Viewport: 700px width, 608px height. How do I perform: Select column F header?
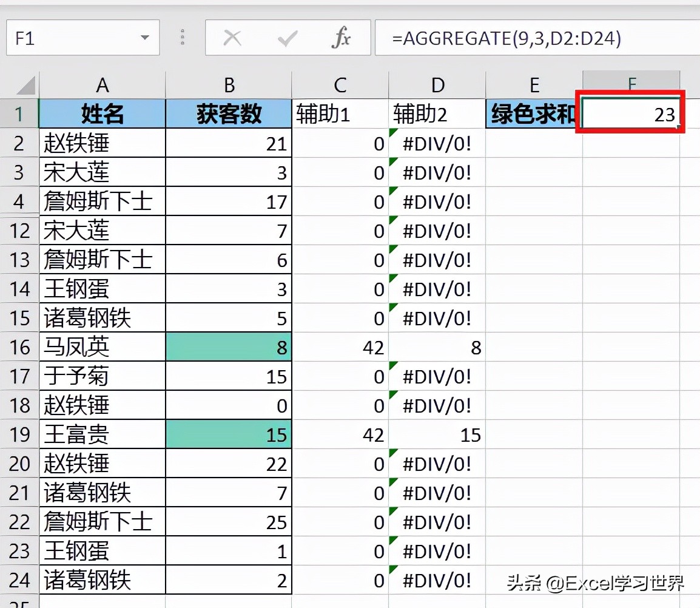pos(631,84)
